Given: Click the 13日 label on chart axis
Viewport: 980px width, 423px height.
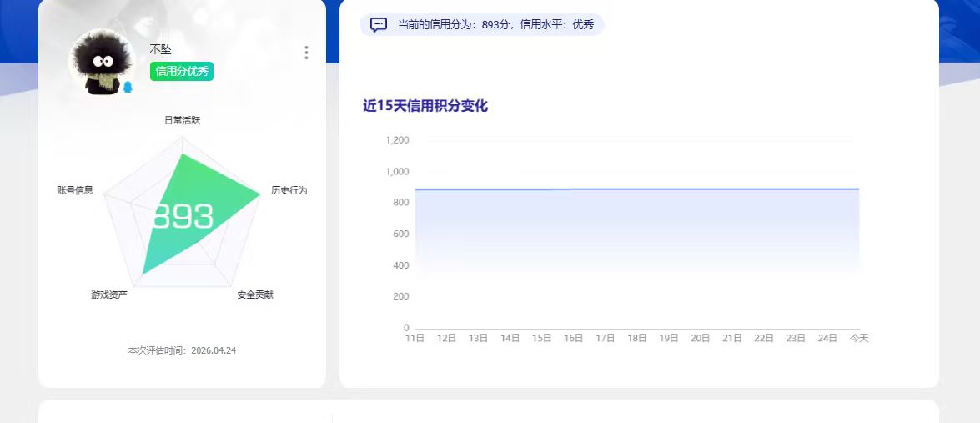Looking at the screenshot, I should [x=478, y=338].
